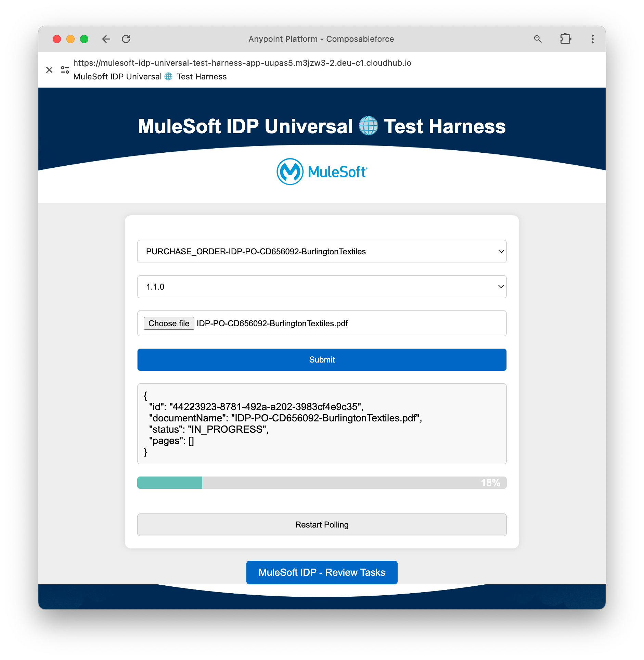Click the MuleSoft logo

click(322, 172)
